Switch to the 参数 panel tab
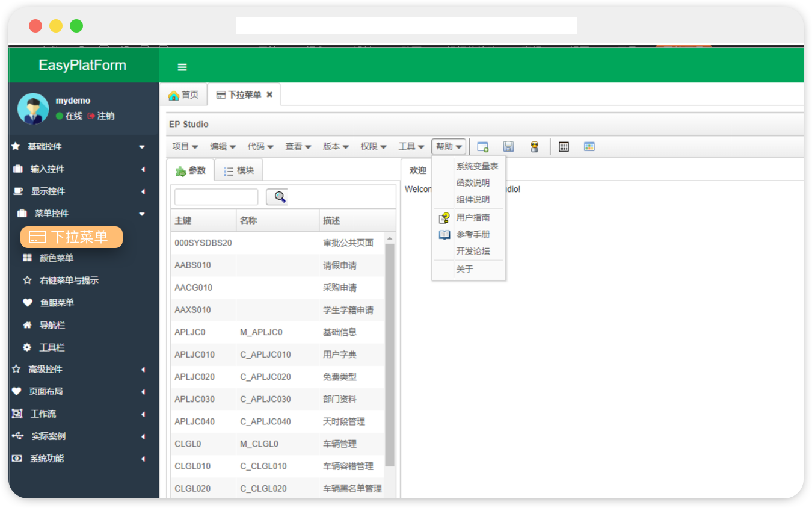 pos(191,171)
